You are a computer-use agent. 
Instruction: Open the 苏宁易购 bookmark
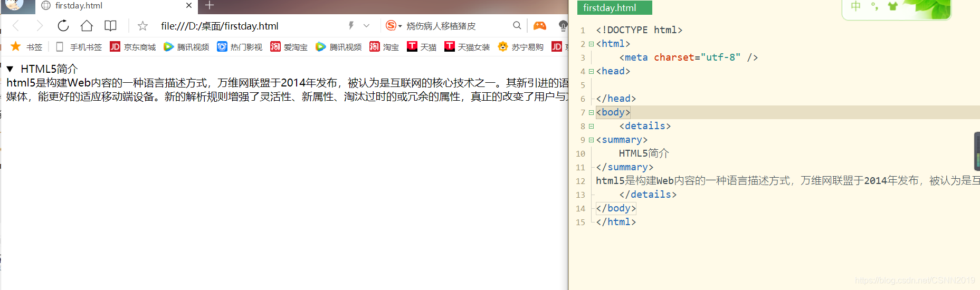coord(520,47)
